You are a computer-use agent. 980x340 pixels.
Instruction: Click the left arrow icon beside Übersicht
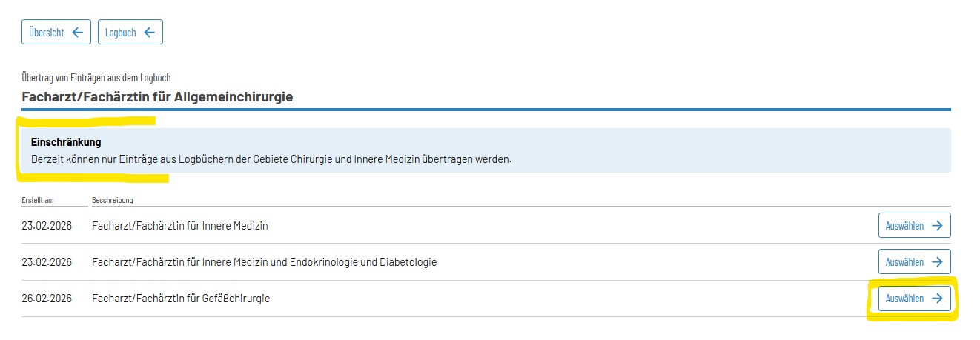pyautogui.click(x=78, y=33)
